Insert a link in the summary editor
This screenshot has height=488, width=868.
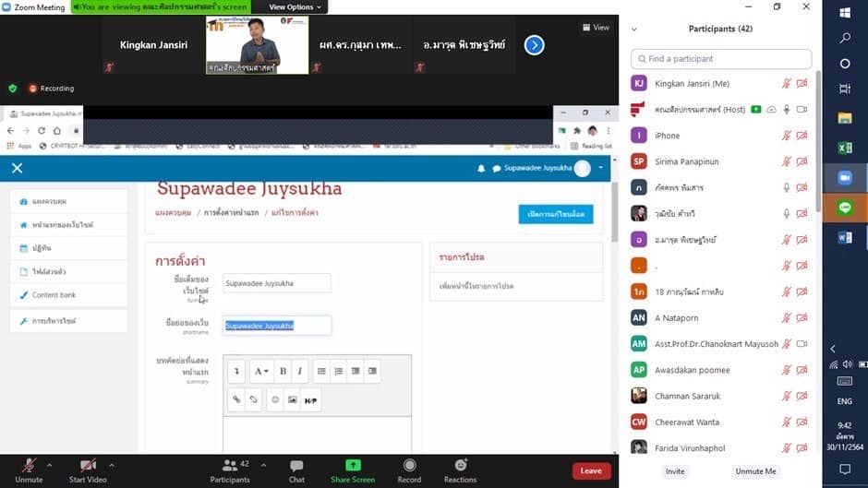coord(236,399)
